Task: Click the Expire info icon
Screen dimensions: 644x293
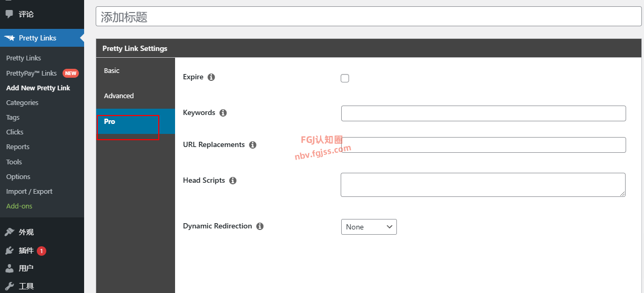Action: 211,77
